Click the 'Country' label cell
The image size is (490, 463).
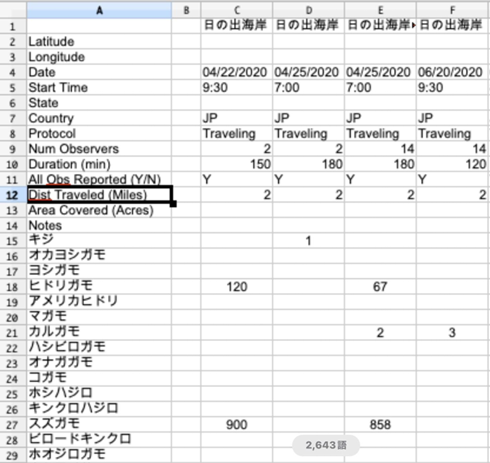[99, 118]
